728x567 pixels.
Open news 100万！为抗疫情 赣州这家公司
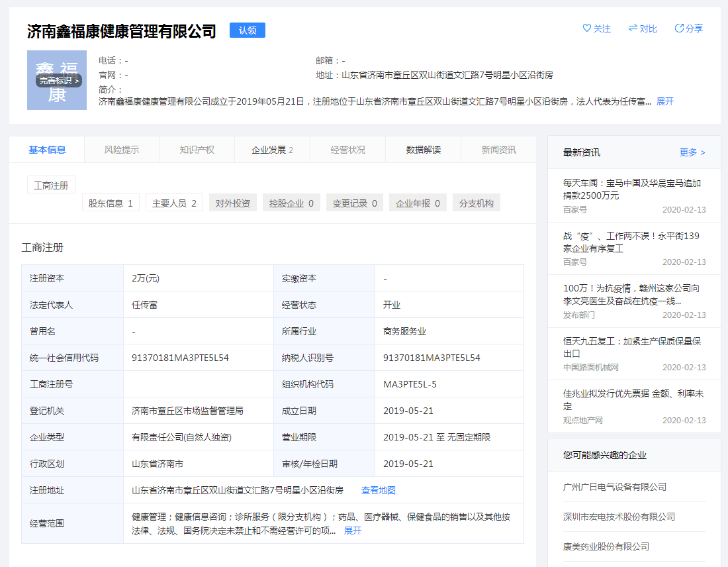click(631, 295)
